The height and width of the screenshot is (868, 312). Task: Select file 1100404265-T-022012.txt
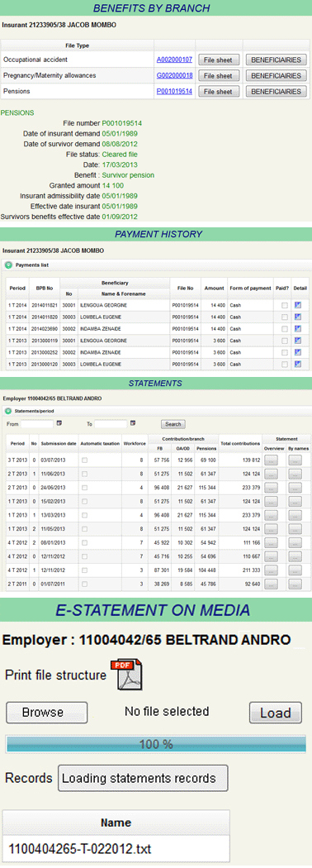(116, 849)
